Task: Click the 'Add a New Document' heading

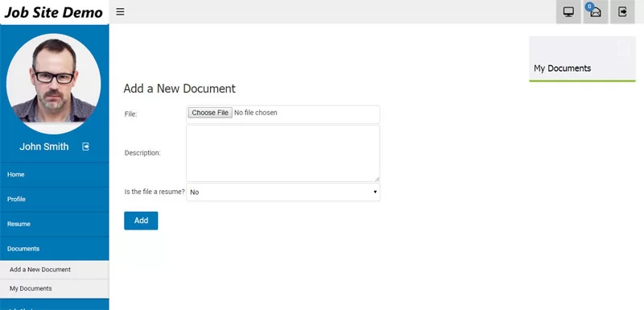Action: (180, 89)
